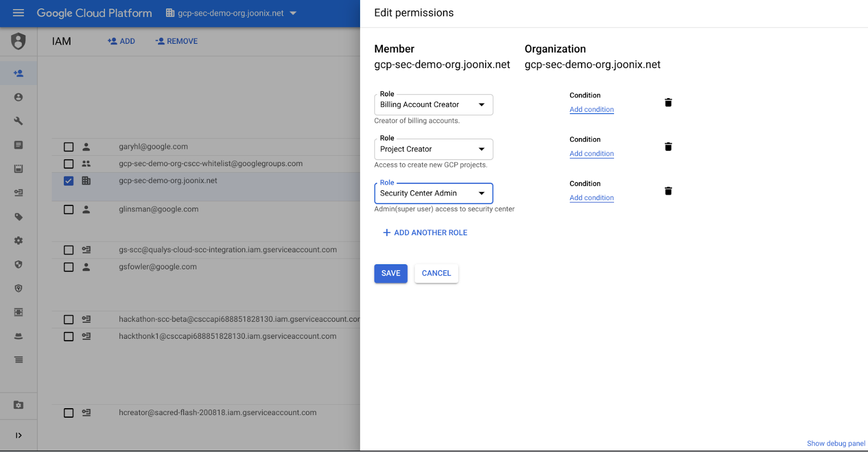Screen dimensions: 868x452
Task: Check the box for hackthonk1 service account
Action: tap(69, 336)
